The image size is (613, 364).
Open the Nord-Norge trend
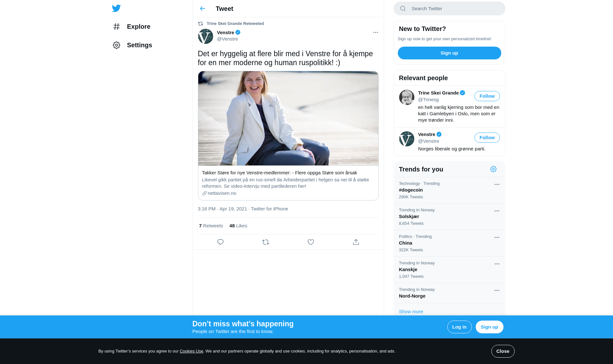click(x=449, y=293)
